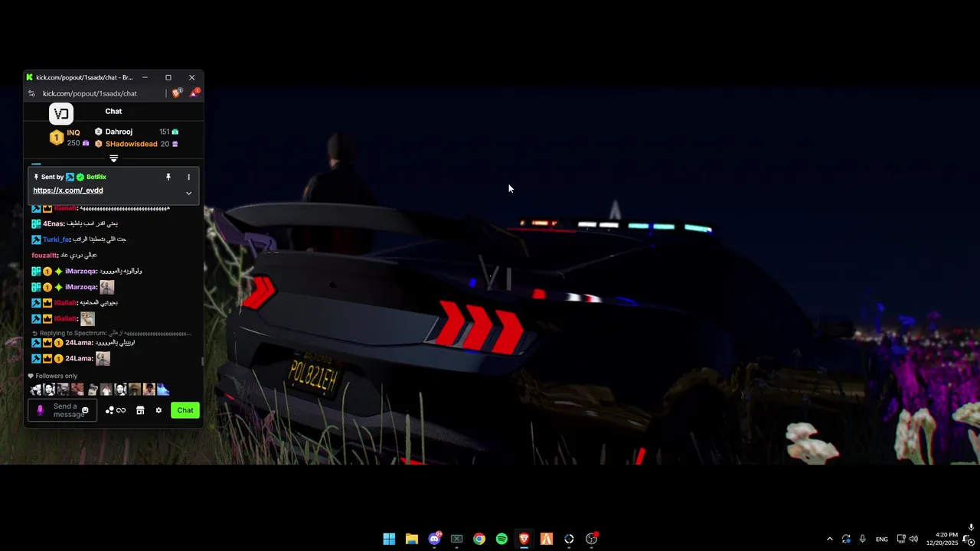Switch to Brave browser in taskbar
Screen dimensions: 980x551
[x=524, y=539]
